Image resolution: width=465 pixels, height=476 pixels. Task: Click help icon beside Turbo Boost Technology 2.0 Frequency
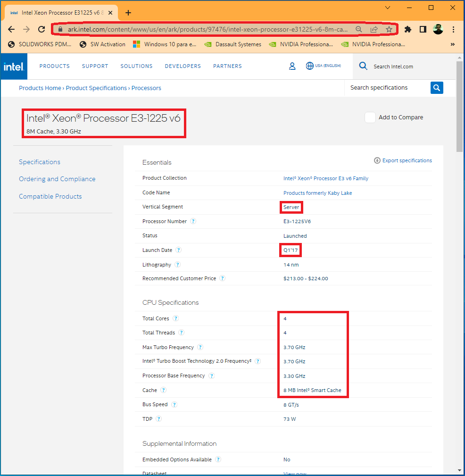tap(257, 361)
